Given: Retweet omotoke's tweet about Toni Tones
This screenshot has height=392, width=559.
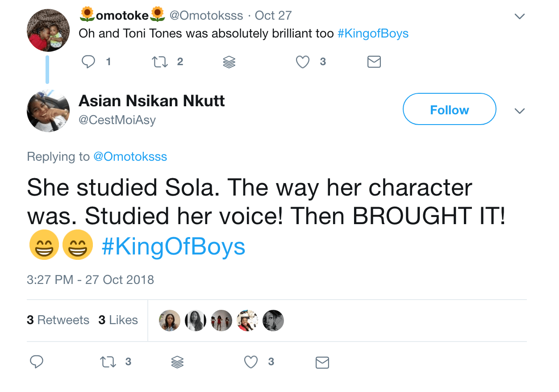Looking at the screenshot, I should click(x=160, y=62).
